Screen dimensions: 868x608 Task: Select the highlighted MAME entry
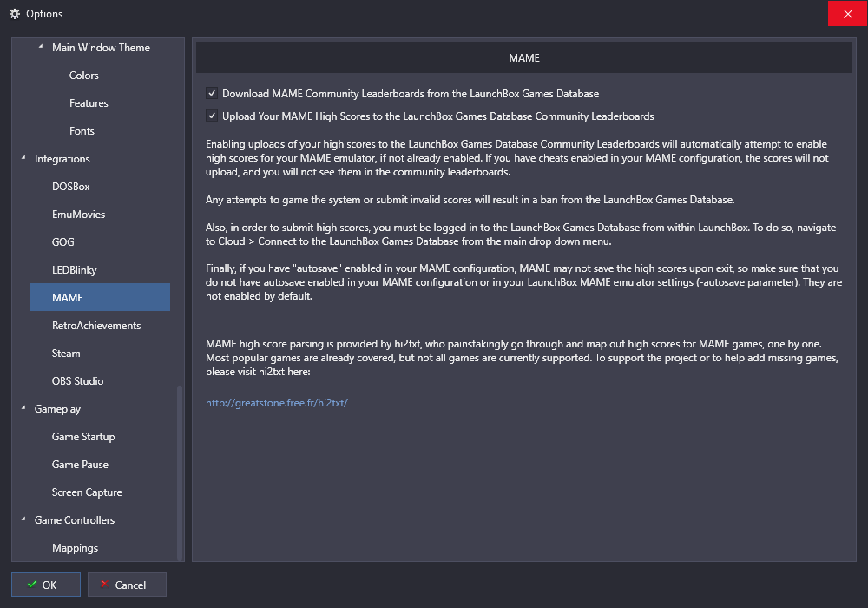(100, 297)
